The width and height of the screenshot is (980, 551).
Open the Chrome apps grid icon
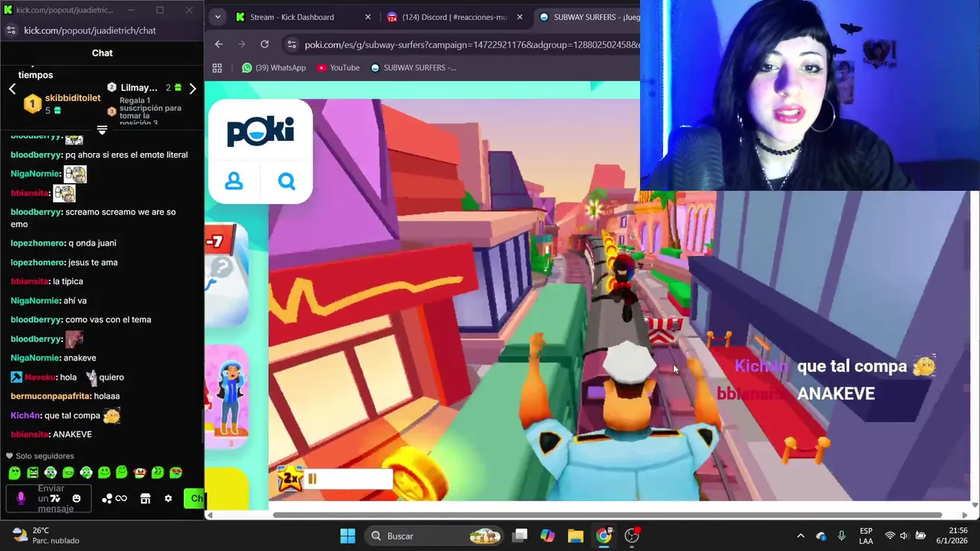pos(217,67)
